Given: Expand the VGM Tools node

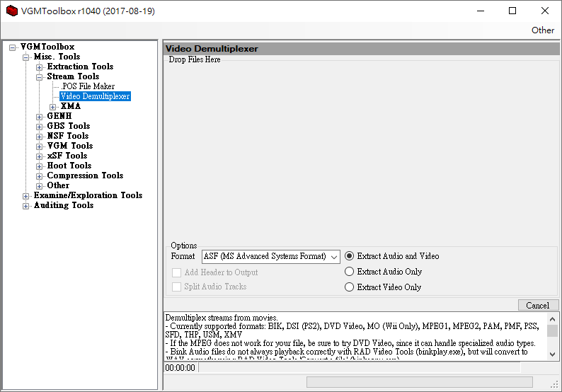Looking at the screenshot, I should tap(40, 146).
